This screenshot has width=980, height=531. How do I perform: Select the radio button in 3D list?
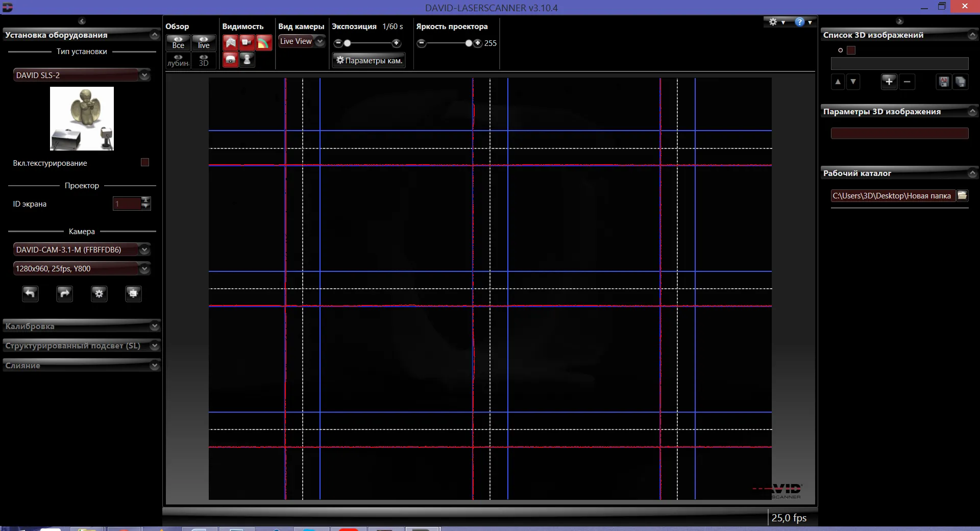pyautogui.click(x=841, y=50)
